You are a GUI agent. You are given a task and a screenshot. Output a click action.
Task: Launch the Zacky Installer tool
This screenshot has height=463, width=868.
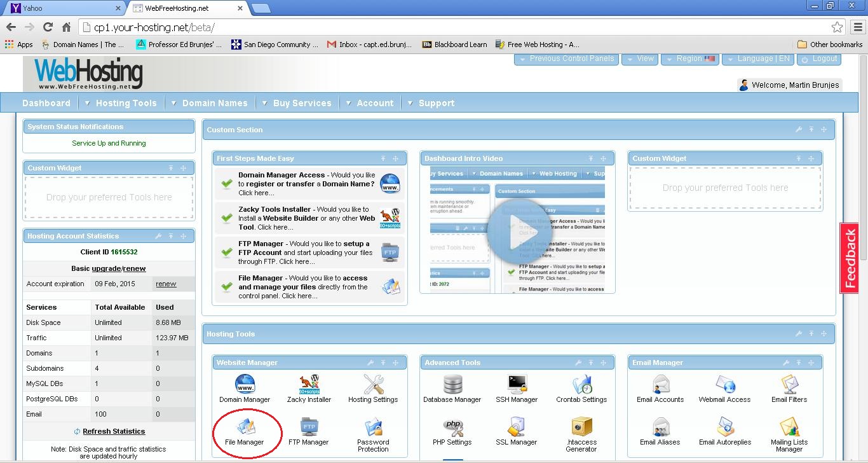309,384
